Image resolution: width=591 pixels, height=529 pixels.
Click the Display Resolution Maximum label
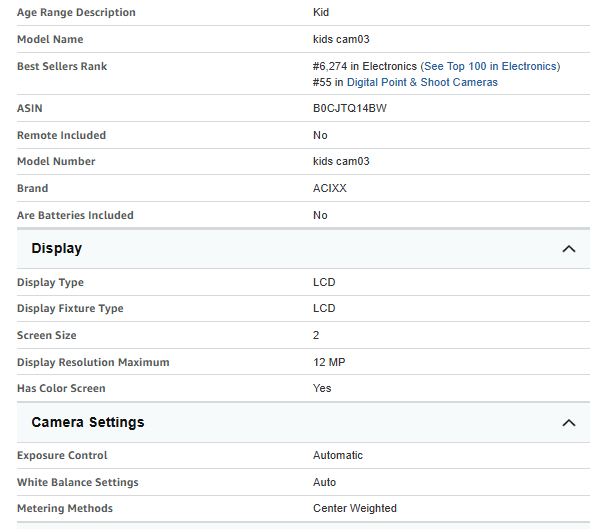(x=93, y=362)
